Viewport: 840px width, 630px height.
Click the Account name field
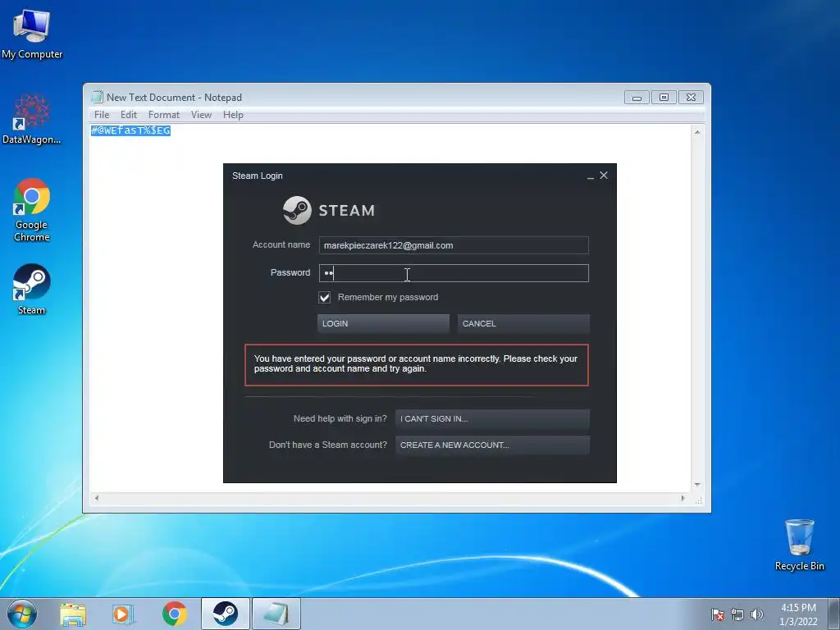point(454,245)
